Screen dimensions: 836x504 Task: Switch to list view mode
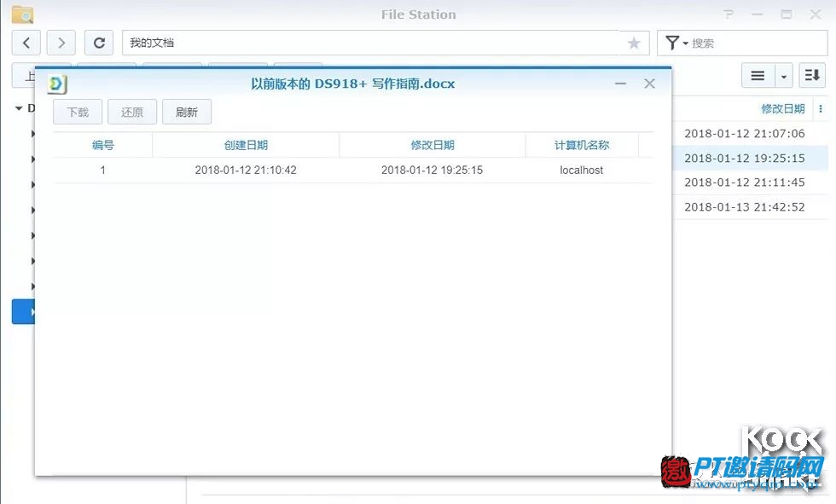point(758,75)
